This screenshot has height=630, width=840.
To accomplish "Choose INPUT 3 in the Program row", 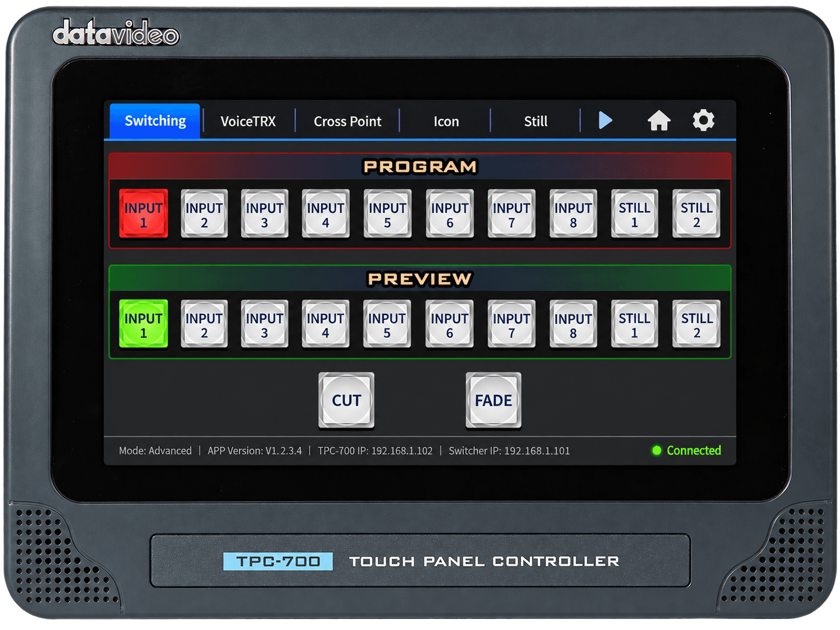I will (x=265, y=214).
